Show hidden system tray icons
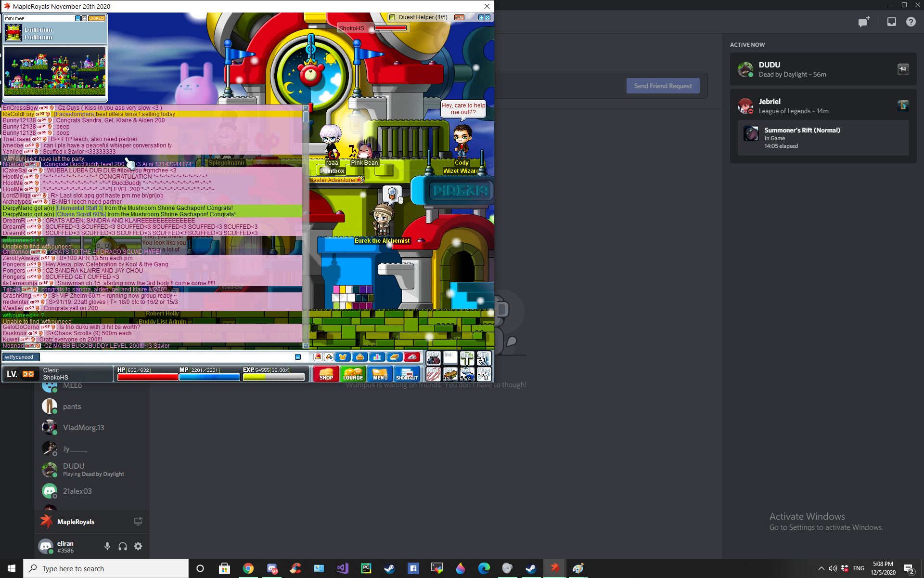 [821, 568]
